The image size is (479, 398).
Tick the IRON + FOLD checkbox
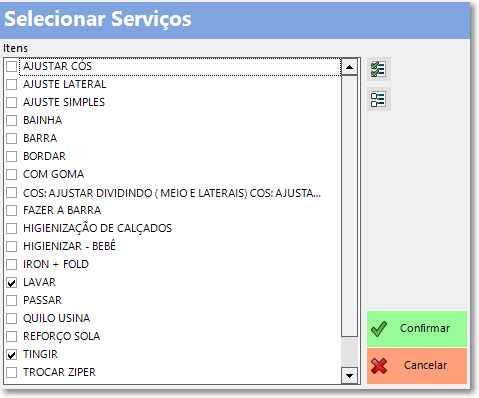tap(12, 264)
